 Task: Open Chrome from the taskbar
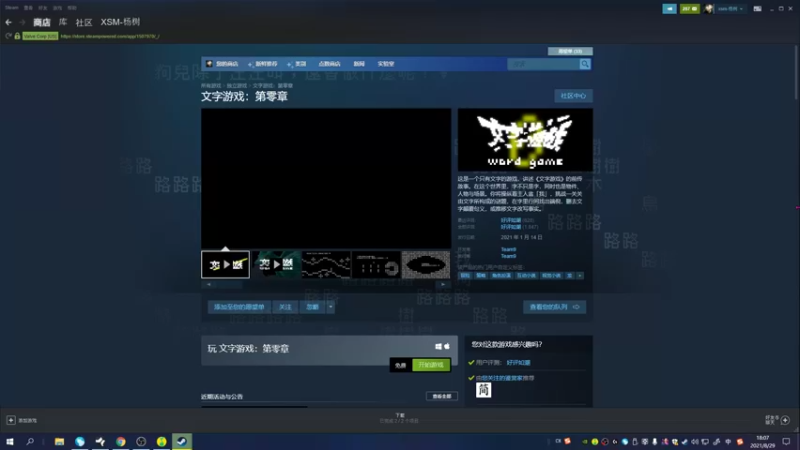[x=120, y=442]
